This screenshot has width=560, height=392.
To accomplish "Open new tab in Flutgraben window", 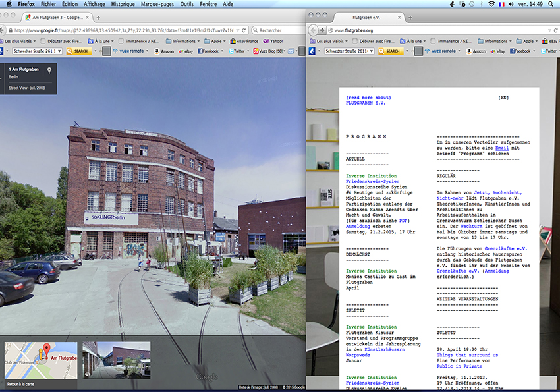I will click(x=410, y=18).
